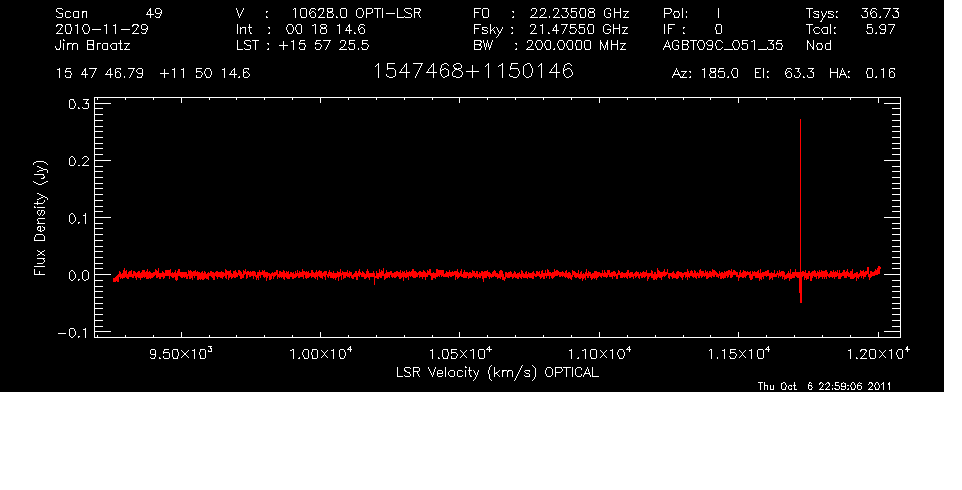Click the timestamp Thu Oct 6 22:59:06 2011
The image size is (962, 490).
point(825,386)
